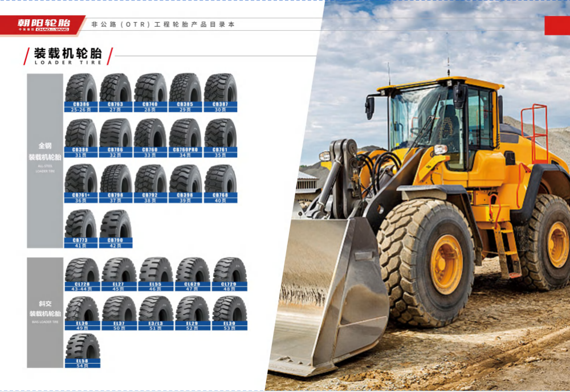The width and height of the screenshot is (570, 392).
Task: Click the 25-26 页 page label
Action: pyautogui.click(x=81, y=110)
